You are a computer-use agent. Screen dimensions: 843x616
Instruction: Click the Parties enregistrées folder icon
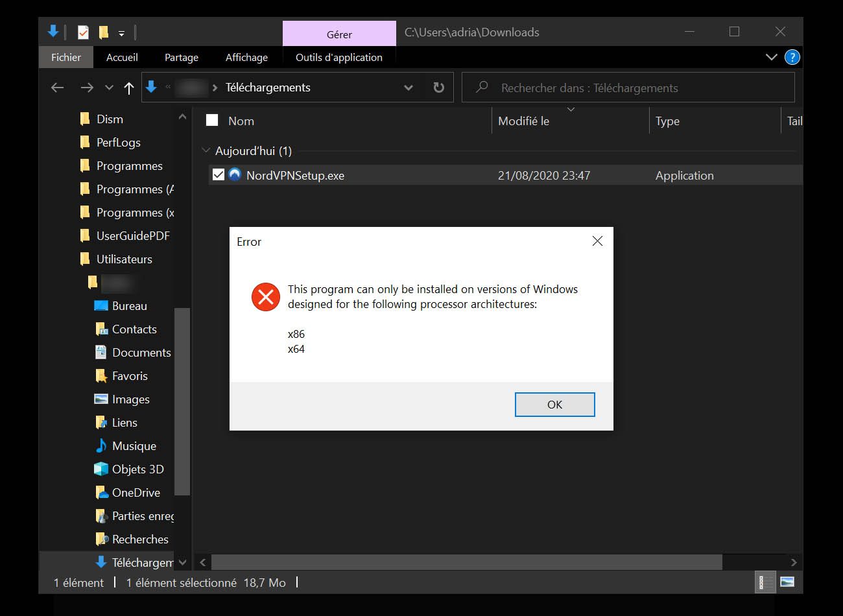pos(101,515)
